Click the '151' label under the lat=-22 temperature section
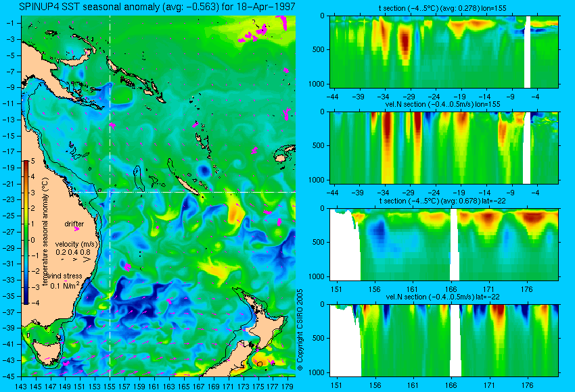 (336, 289)
